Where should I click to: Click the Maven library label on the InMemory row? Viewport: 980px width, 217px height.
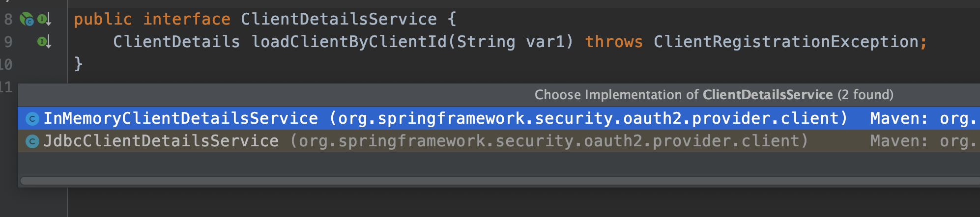tap(924, 118)
